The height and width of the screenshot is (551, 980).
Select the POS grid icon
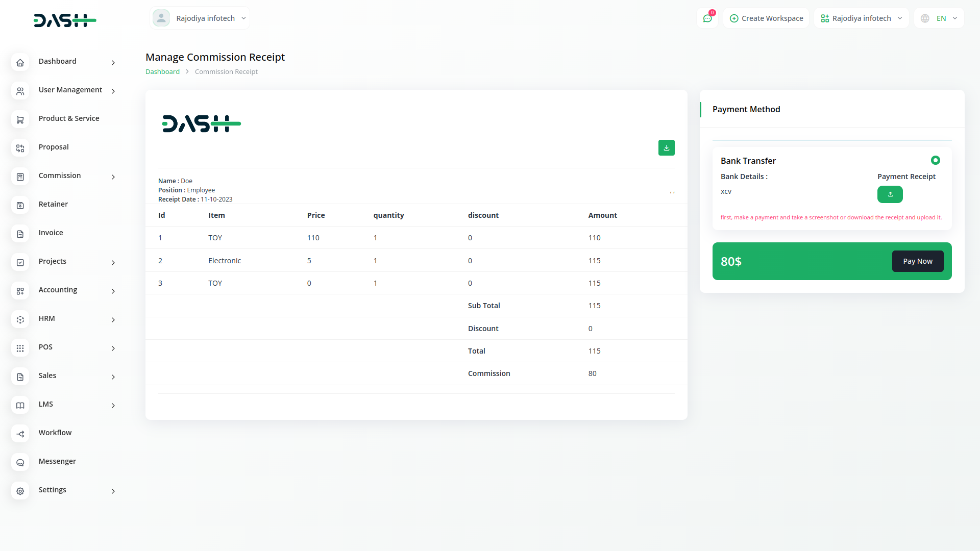(20, 348)
